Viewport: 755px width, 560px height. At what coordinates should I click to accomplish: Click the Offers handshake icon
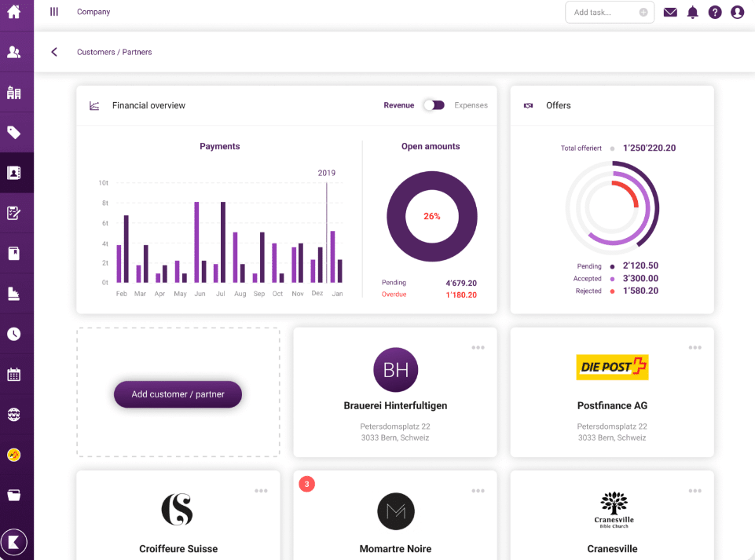[x=528, y=105]
